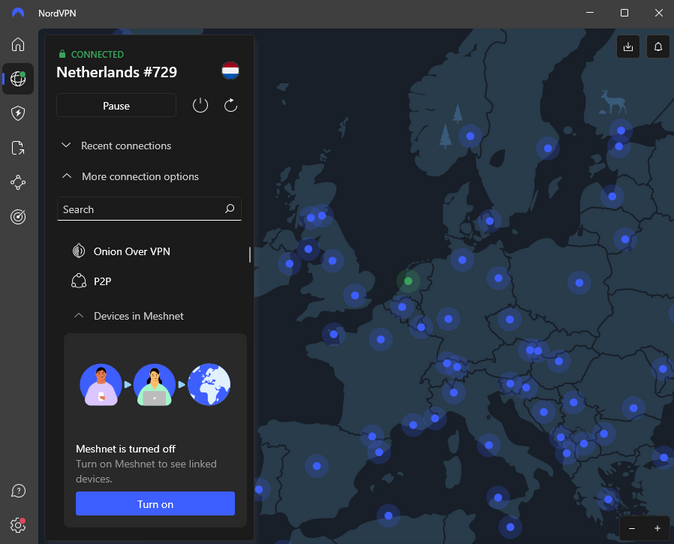This screenshot has width=674, height=544.
Task: Open Settings gear icon
Action: click(18, 525)
